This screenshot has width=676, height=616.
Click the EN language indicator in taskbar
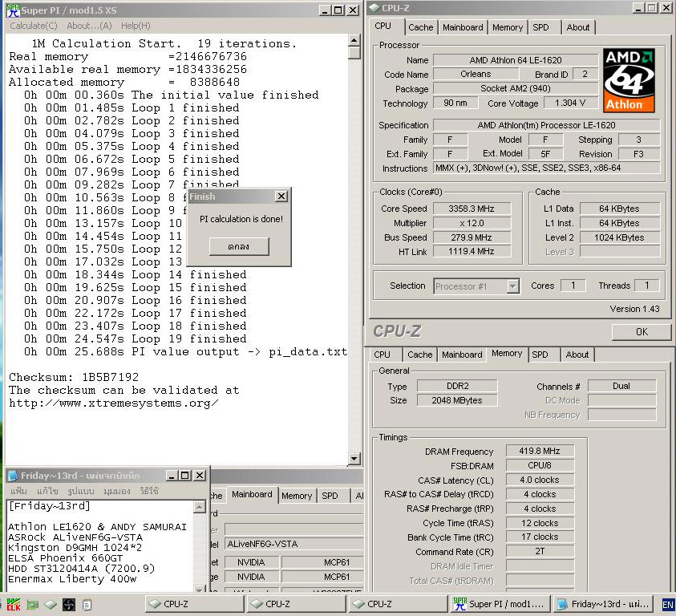[667, 604]
